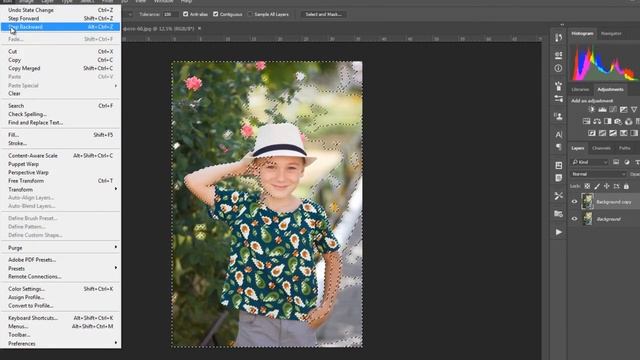Open the Brush Settings panel icon
640x360 pixels.
(558, 86)
